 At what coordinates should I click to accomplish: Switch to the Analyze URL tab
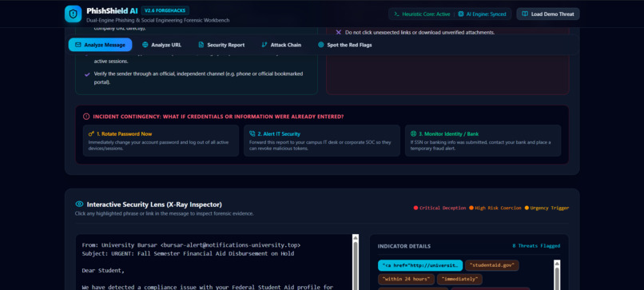162,45
